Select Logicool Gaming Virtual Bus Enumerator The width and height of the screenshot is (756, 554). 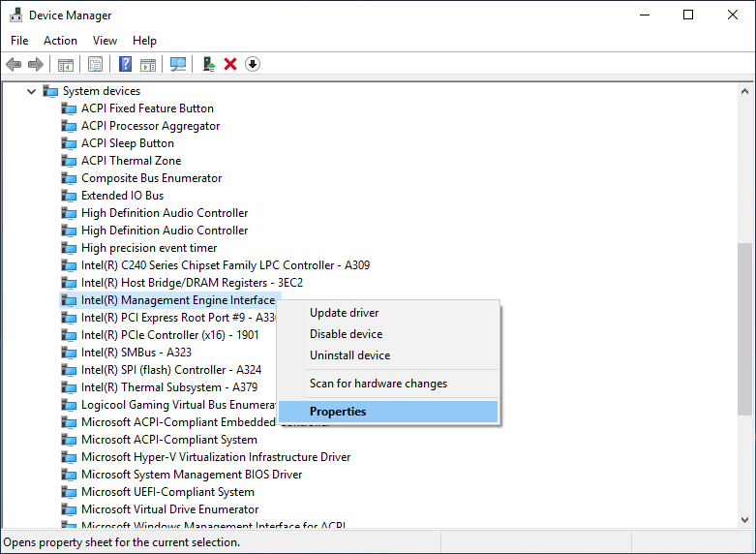coord(178,405)
